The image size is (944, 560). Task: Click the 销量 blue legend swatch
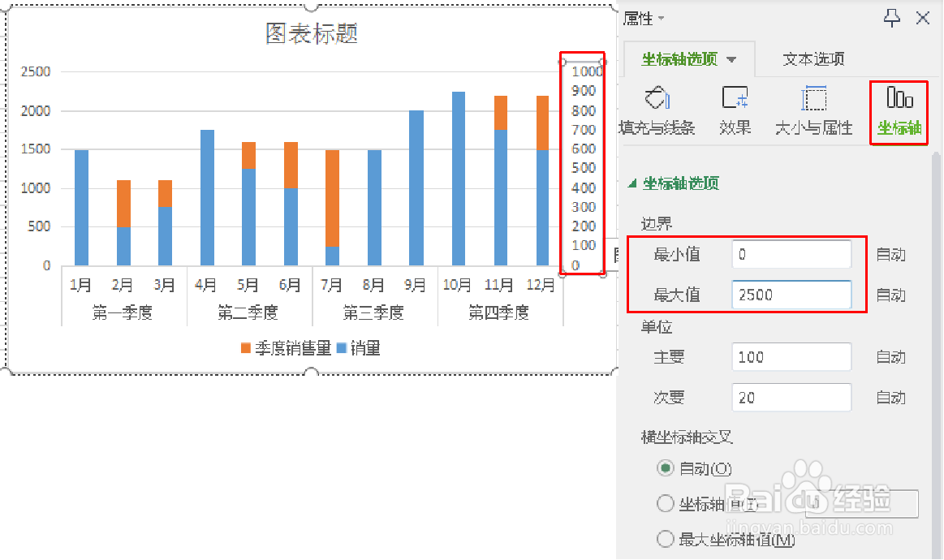(x=342, y=348)
